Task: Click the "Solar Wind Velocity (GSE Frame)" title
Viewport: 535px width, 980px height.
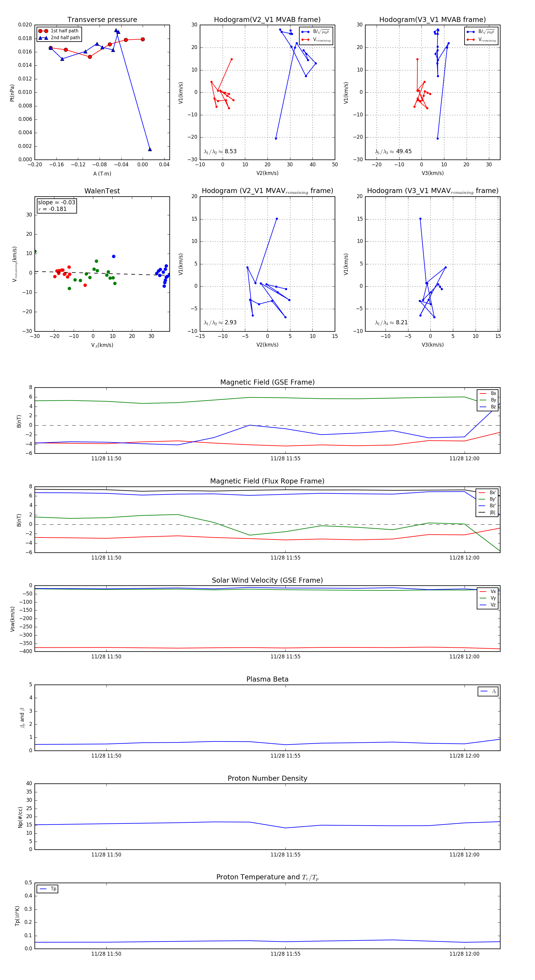Action: pos(267,580)
